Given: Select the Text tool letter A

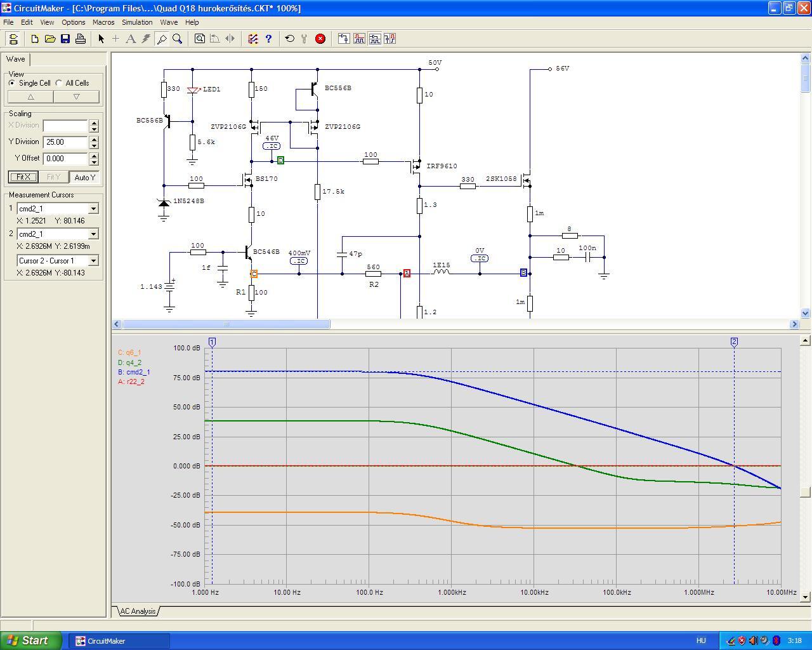Looking at the screenshot, I should 131,39.
